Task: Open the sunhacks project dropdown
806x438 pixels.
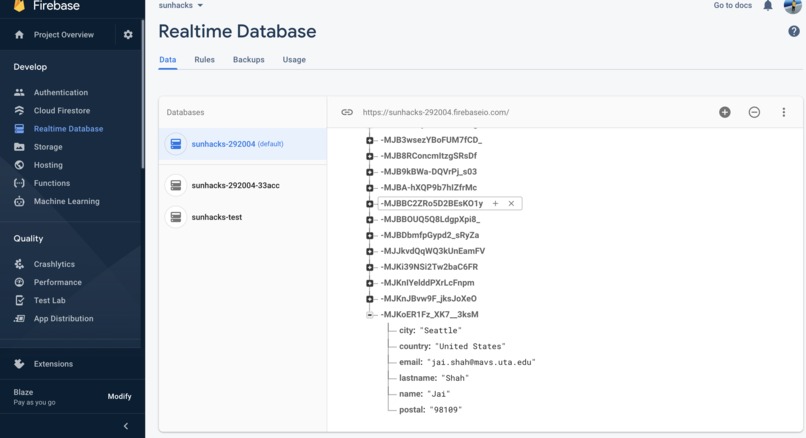Action: [x=181, y=5]
